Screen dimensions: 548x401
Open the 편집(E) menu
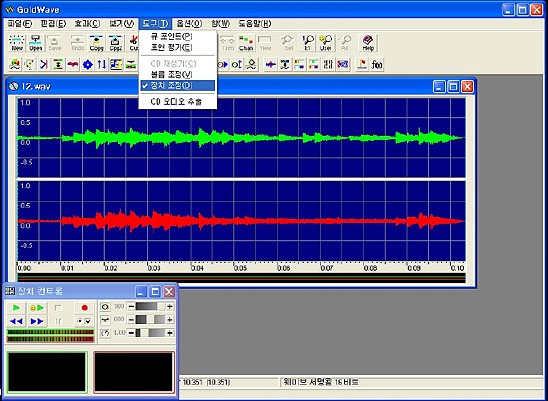coord(53,24)
